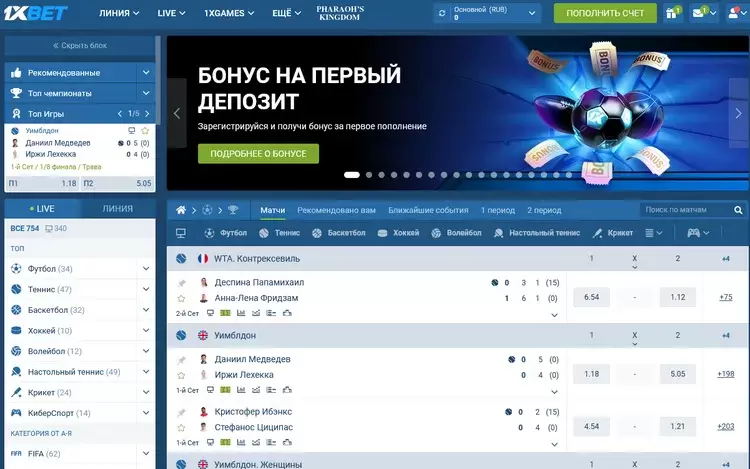Show video-stream matches monitor icon in sports bar
Viewport: 750px width, 469px height.
click(181, 233)
